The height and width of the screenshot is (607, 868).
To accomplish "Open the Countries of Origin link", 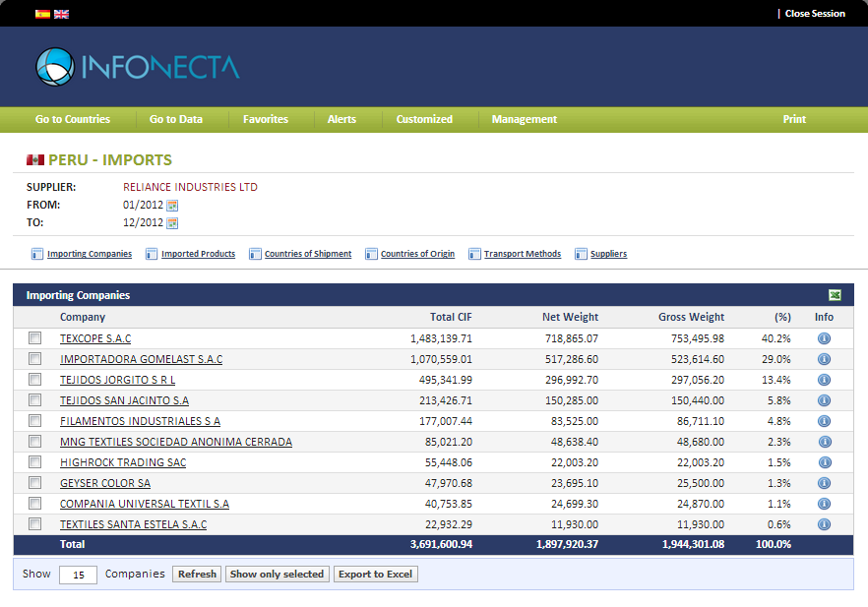I will [417, 254].
